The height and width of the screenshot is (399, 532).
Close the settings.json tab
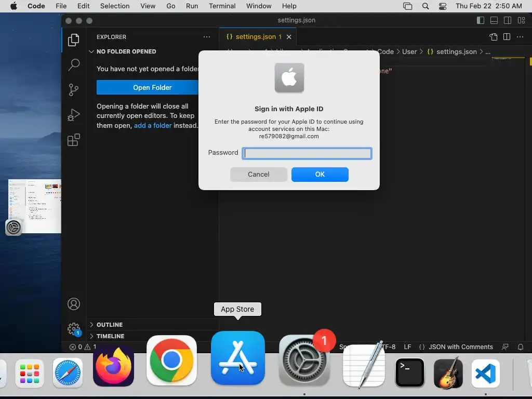(x=289, y=37)
